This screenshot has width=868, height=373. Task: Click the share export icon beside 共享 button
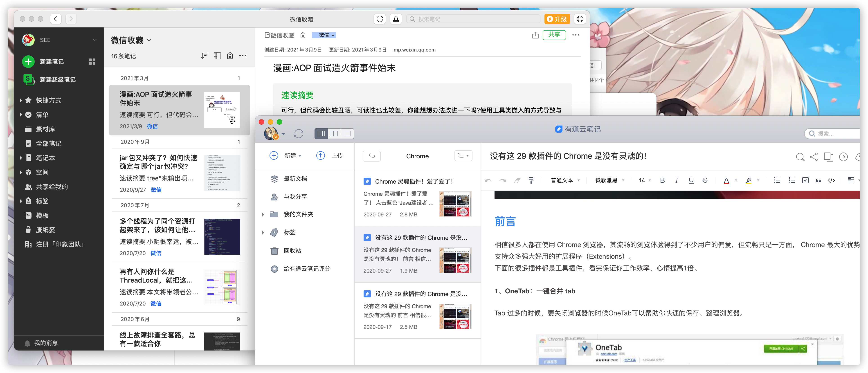click(x=535, y=35)
